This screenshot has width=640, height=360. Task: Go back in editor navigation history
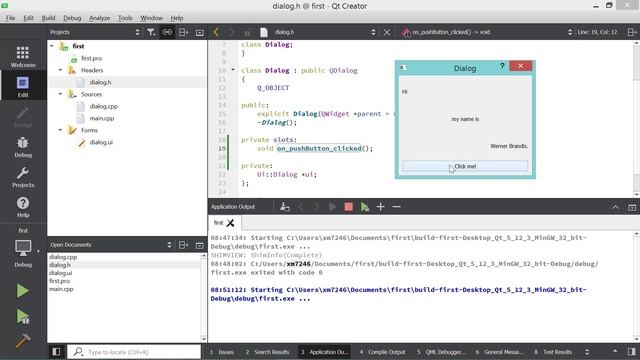(x=216, y=32)
